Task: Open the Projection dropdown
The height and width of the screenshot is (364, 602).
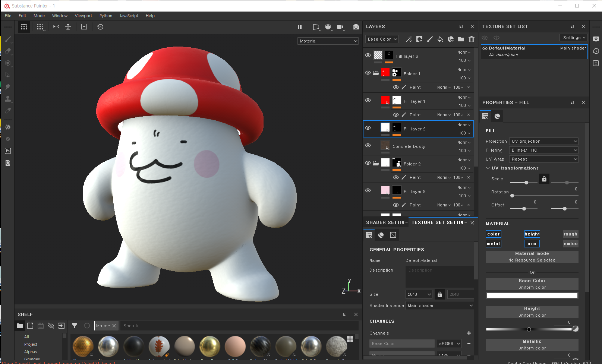Action: (544, 141)
